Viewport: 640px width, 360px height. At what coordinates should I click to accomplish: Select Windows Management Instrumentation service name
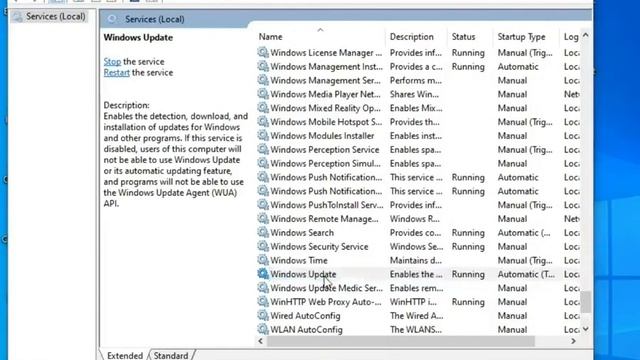[x=327, y=67]
